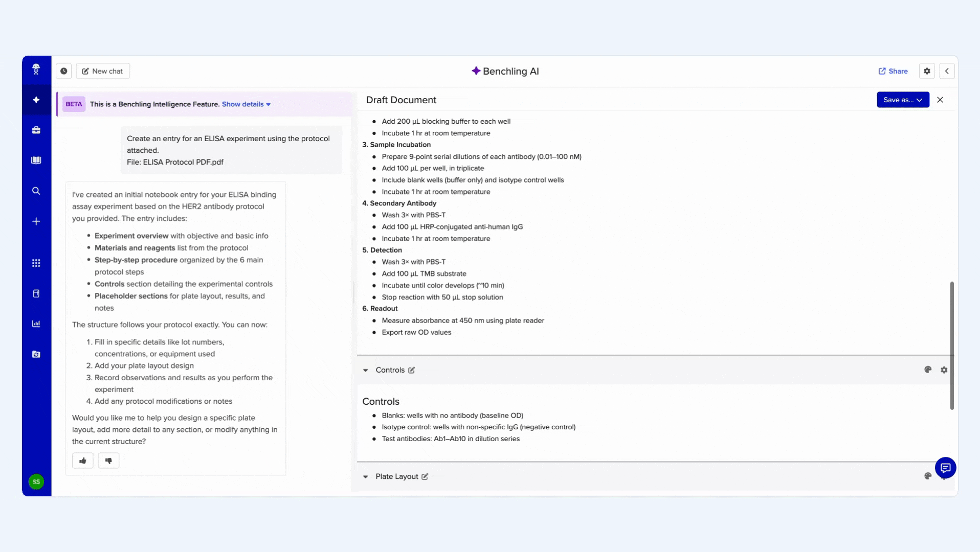
Task: Give thumbs down feedback on AI response
Action: 108,461
